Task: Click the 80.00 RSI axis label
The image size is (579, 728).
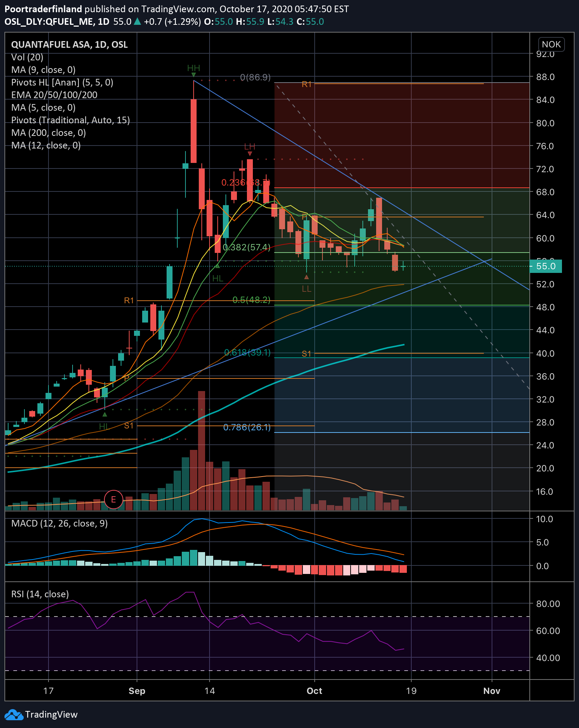Action: (x=548, y=603)
